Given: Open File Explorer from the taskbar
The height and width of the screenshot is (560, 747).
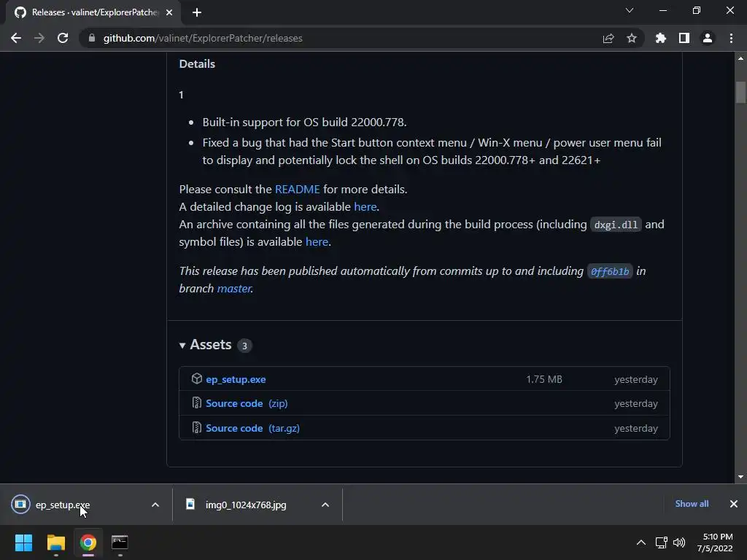Looking at the screenshot, I should [55, 542].
